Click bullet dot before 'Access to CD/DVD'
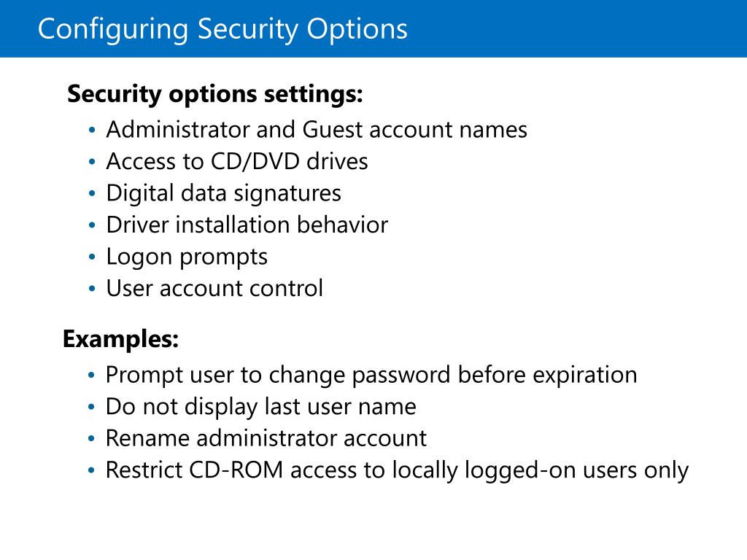Screen dimensions: 747x560 (x=92, y=162)
